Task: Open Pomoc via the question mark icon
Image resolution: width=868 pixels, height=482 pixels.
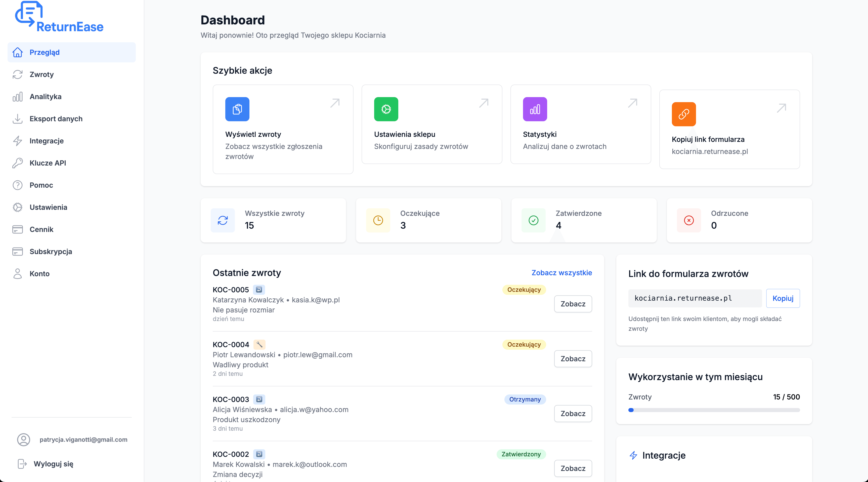Action: tap(18, 185)
